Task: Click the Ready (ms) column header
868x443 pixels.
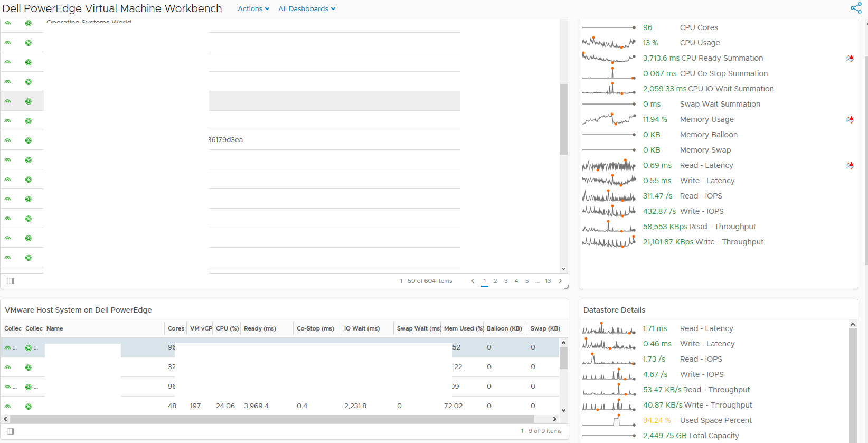Action: pos(260,328)
